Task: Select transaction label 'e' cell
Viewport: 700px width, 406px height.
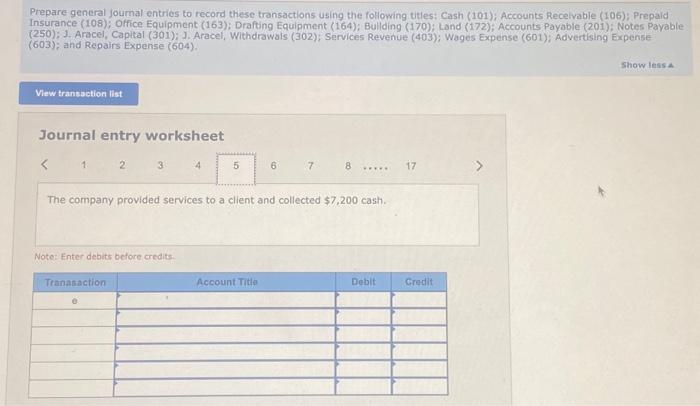Action: pyautogui.click(x=75, y=301)
